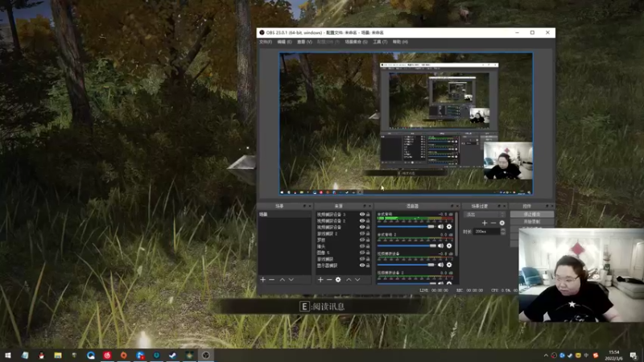Add a new source with the plus icon

[x=320, y=279]
